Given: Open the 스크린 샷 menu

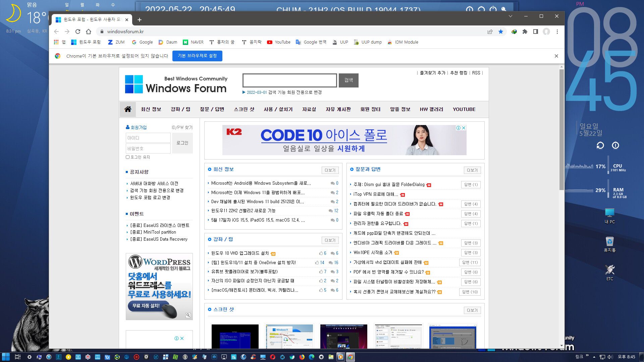Looking at the screenshot, I should coord(244,109).
